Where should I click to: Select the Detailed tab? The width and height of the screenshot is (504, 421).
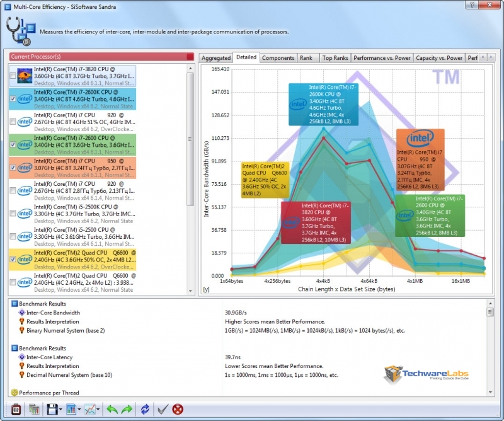(246, 57)
